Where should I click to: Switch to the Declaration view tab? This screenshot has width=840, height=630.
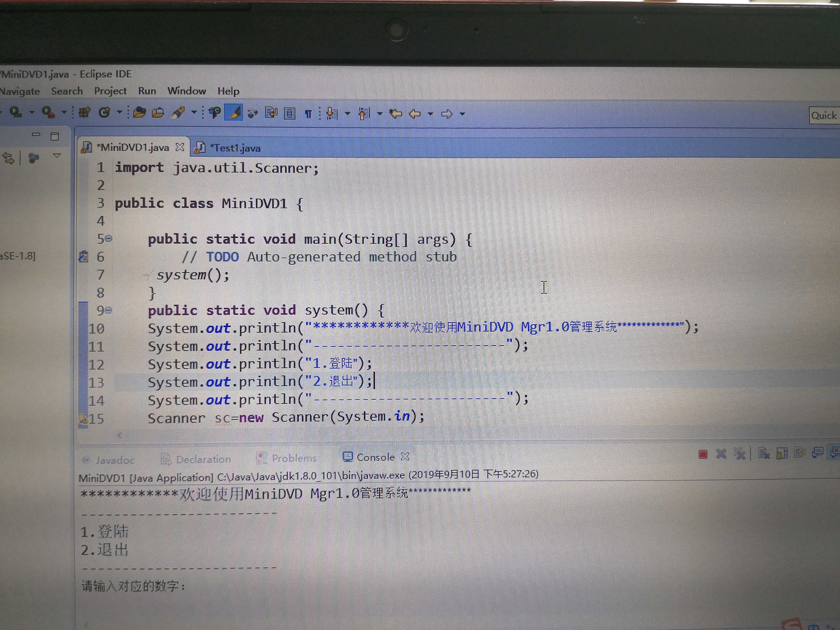[x=196, y=459]
